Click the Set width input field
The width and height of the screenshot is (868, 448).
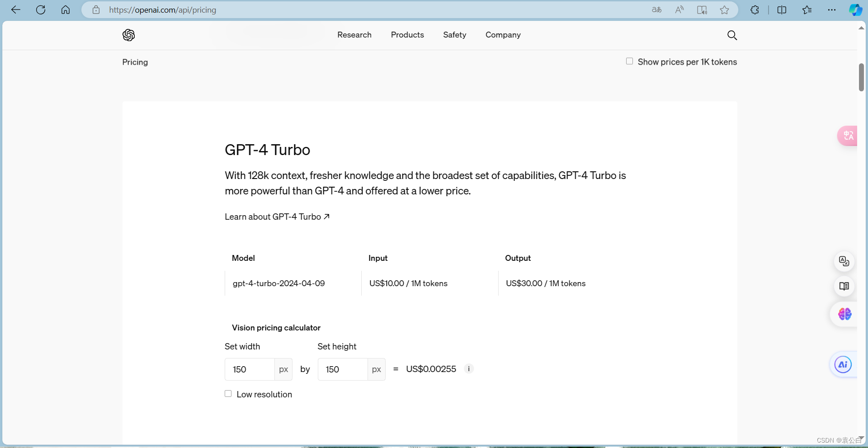pyautogui.click(x=250, y=369)
